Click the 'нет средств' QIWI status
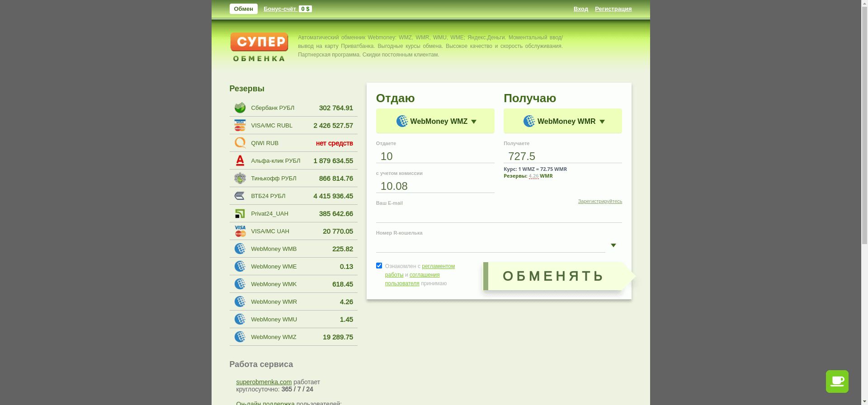 pyautogui.click(x=335, y=143)
